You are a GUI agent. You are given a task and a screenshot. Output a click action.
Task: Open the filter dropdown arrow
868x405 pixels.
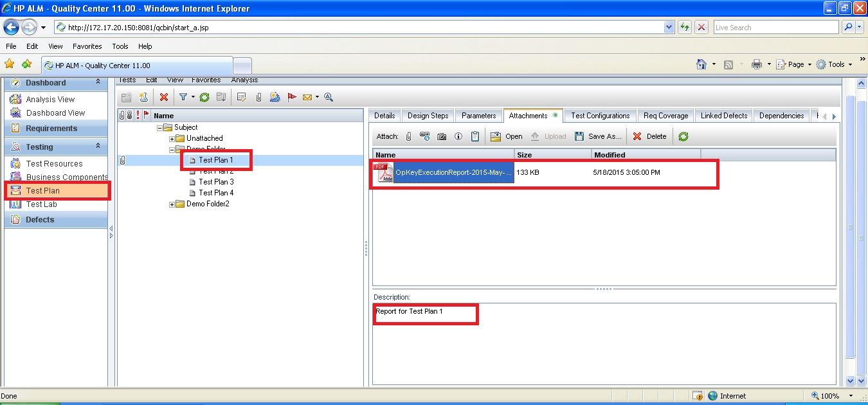(192, 98)
